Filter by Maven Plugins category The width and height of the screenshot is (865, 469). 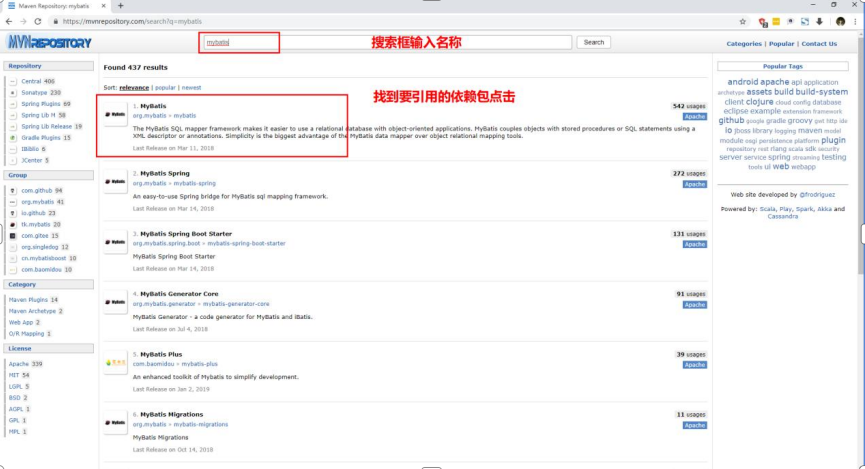[28, 300]
